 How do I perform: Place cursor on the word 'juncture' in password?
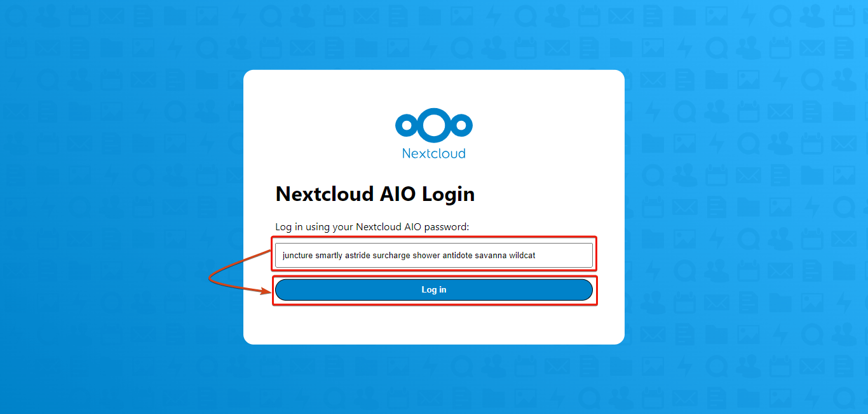pyautogui.click(x=297, y=255)
